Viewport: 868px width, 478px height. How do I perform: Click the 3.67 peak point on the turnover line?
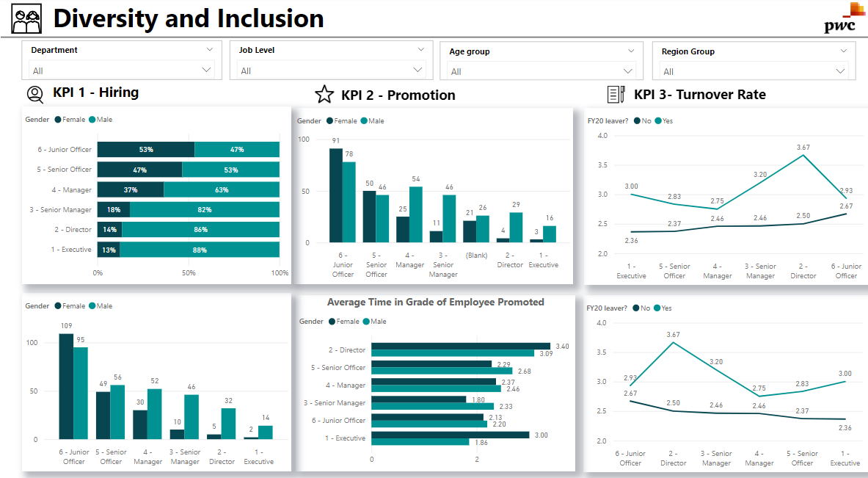tap(803, 156)
